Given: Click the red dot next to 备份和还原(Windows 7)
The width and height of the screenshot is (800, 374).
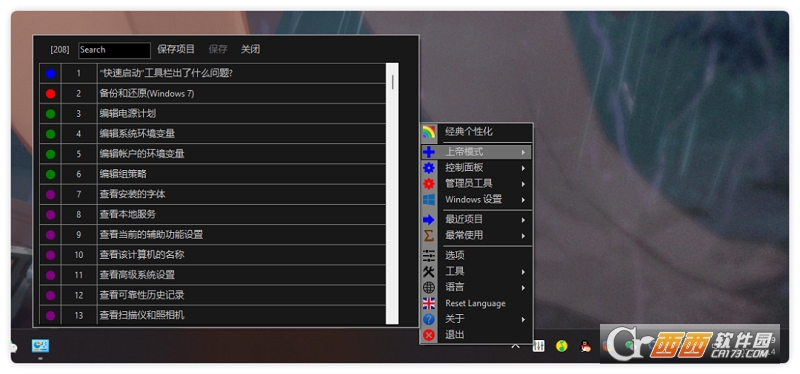Looking at the screenshot, I should 51,94.
